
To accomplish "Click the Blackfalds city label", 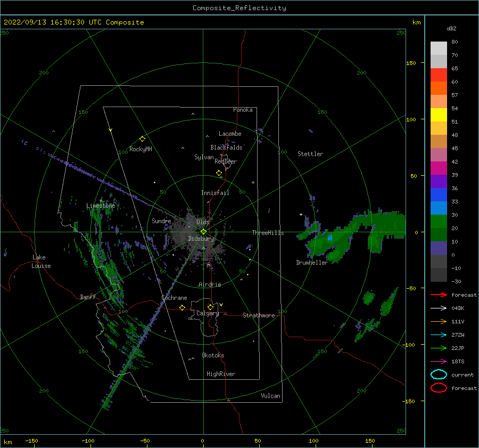I will 226,148.
